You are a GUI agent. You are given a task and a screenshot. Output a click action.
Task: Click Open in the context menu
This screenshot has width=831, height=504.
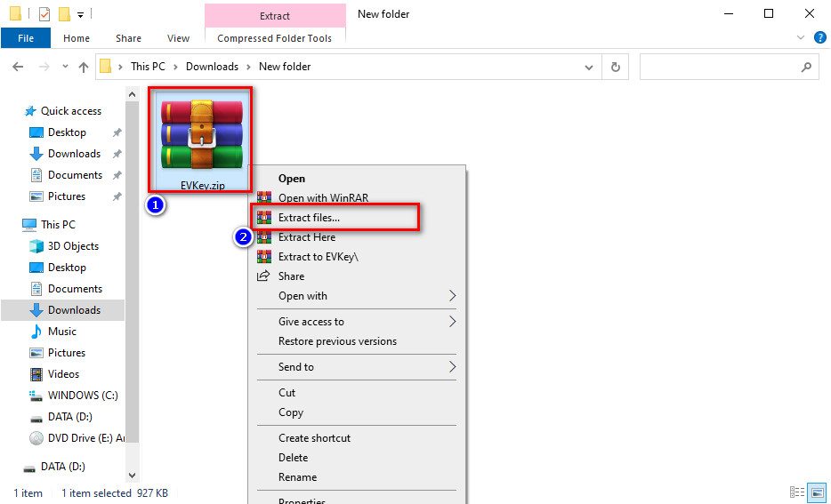(x=355, y=179)
